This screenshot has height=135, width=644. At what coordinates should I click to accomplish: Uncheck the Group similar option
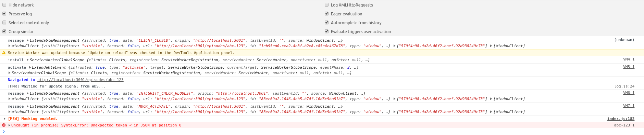[x=4, y=31]
